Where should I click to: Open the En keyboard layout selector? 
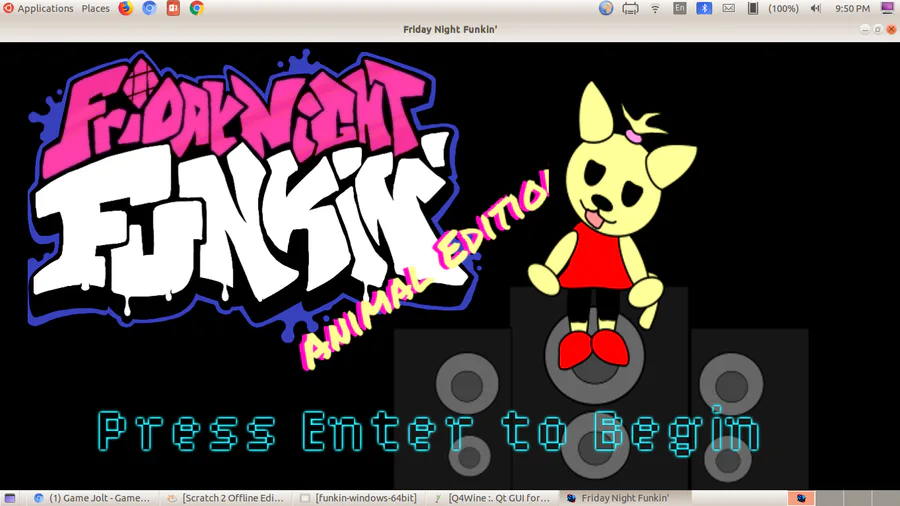coord(680,8)
